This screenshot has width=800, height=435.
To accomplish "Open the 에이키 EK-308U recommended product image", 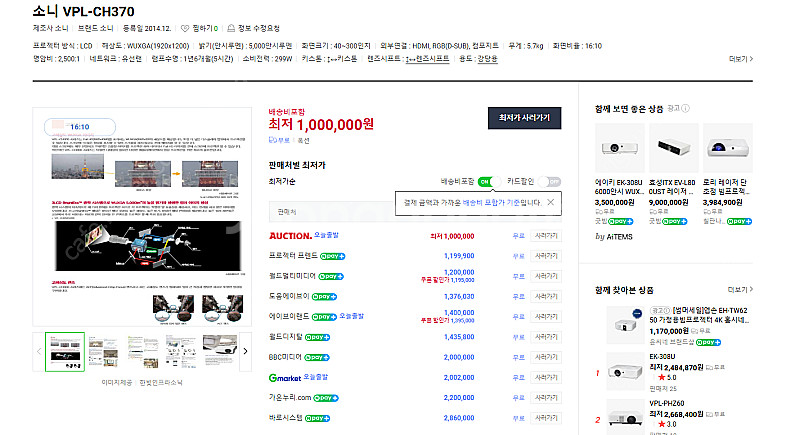I will [620, 148].
